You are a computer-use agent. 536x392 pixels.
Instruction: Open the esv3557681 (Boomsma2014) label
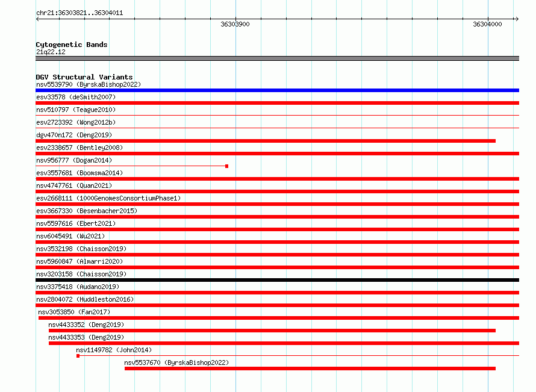click(x=79, y=173)
